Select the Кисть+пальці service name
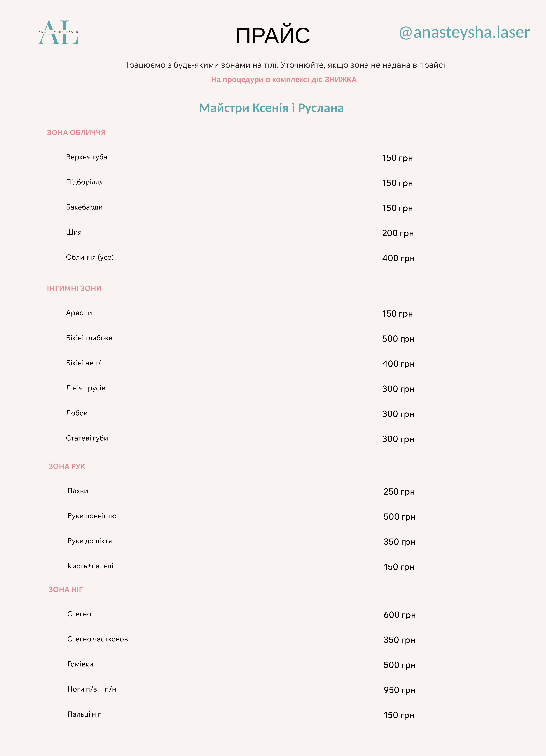 click(90, 566)
